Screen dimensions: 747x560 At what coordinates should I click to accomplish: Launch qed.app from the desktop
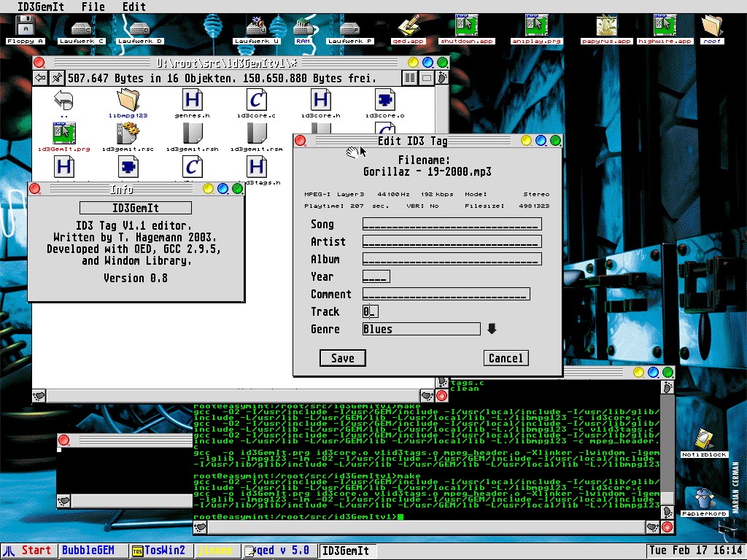pyautogui.click(x=408, y=29)
